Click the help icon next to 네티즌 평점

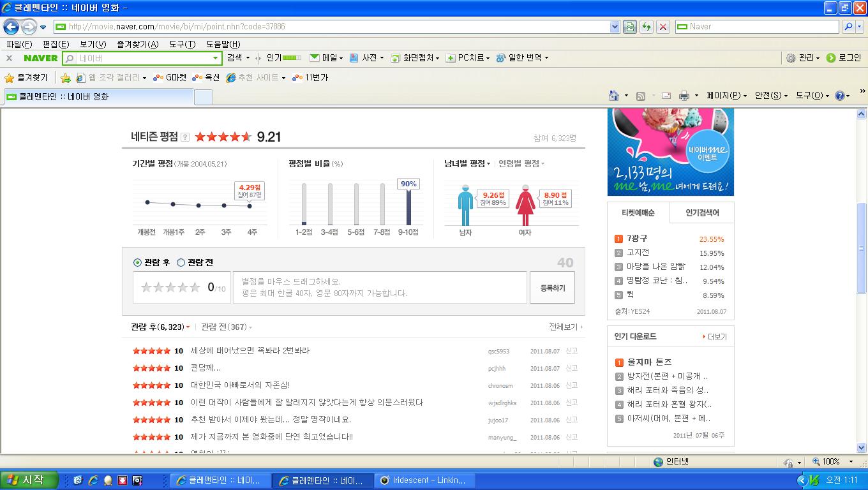point(185,137)
